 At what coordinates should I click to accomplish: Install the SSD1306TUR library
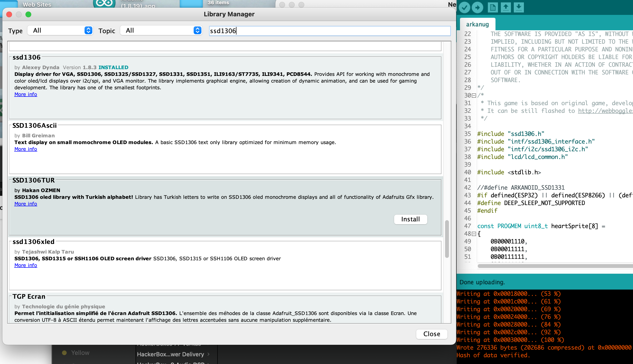coord(410,219)
